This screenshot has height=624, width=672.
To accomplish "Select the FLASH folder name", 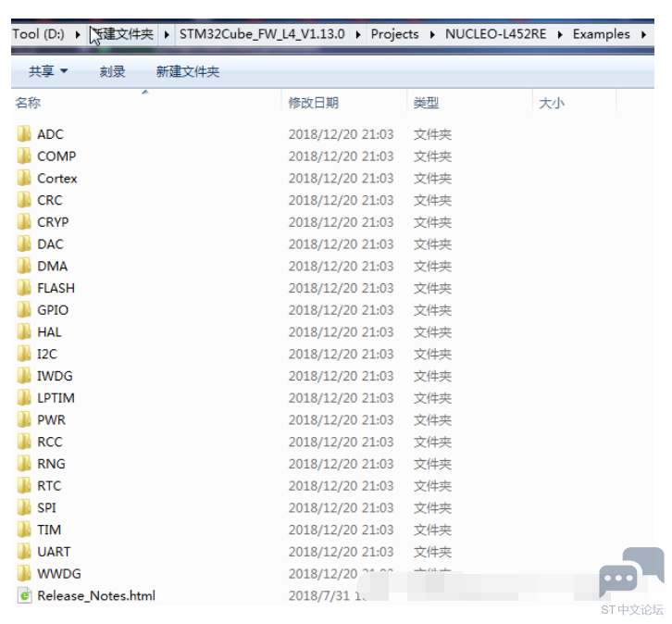I will click(56, 288).
